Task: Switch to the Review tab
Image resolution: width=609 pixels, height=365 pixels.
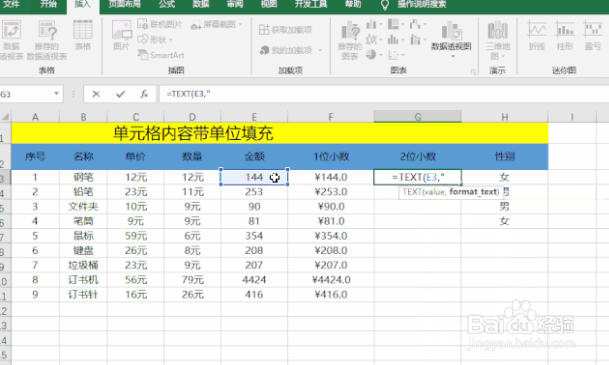Action: tap(235, 4)
